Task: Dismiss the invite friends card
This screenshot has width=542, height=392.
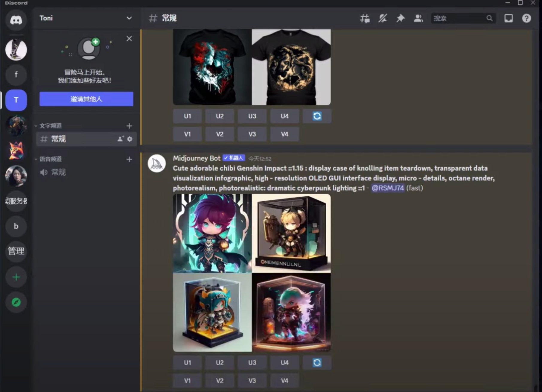Action: tap(129, 39)
